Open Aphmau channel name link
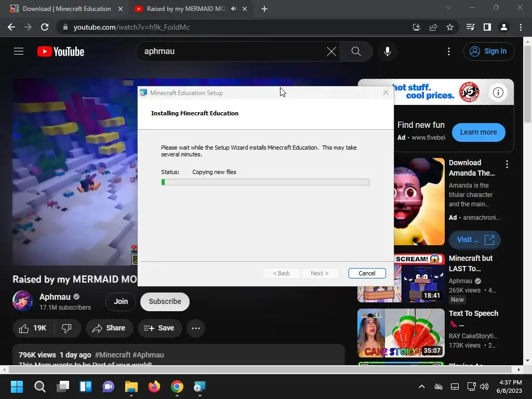 pos(55,297)
